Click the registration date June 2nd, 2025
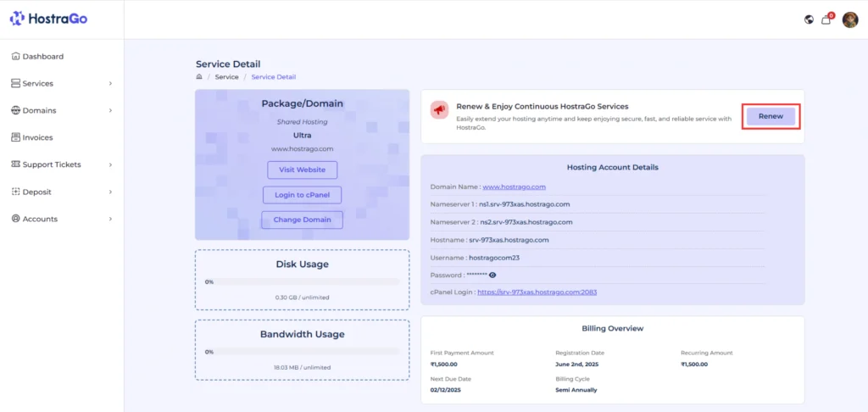 [x=576, y=365]
